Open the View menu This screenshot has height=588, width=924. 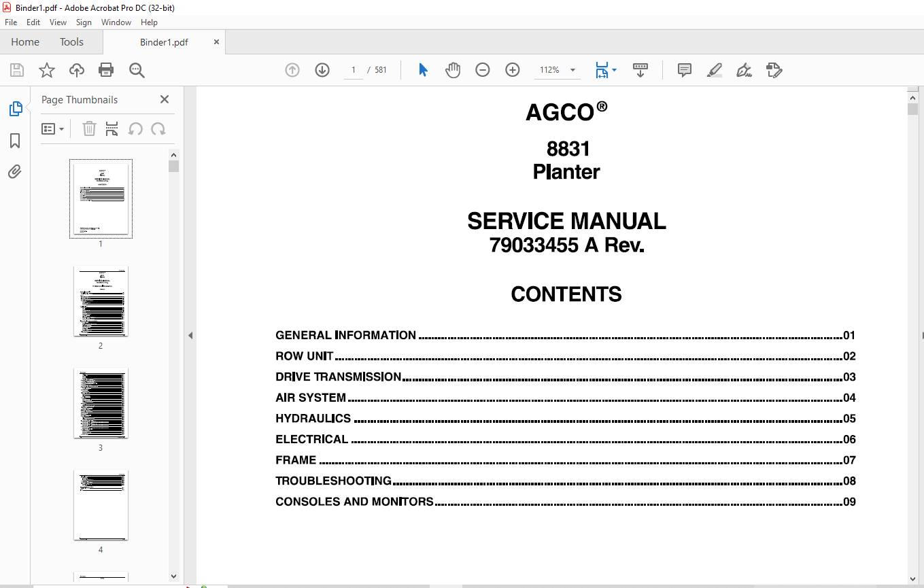[58, 22]
